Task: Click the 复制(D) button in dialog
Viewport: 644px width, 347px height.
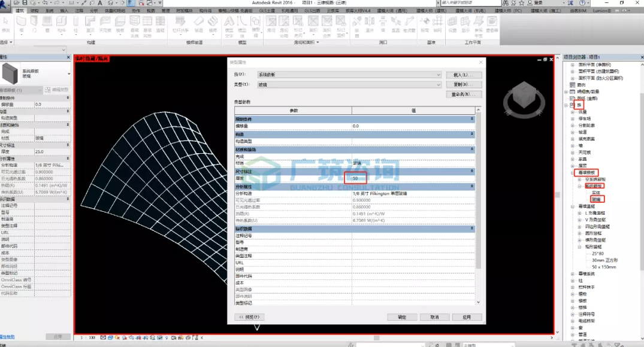Action: (464, 84)
